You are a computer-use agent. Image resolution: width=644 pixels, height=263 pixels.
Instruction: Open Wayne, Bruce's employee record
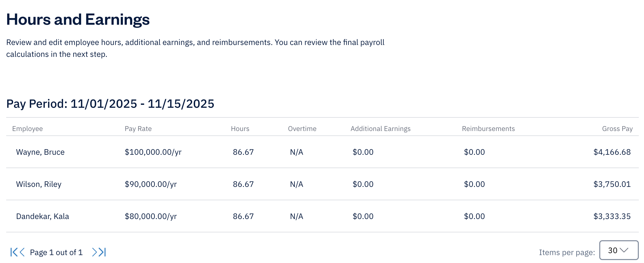(x=40, y=152)
